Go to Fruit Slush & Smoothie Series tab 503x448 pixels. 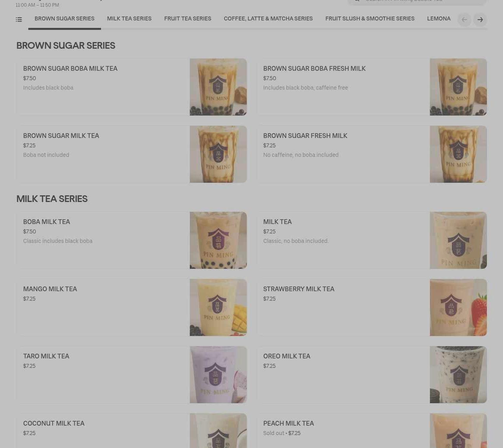click(x=370, y=19)
